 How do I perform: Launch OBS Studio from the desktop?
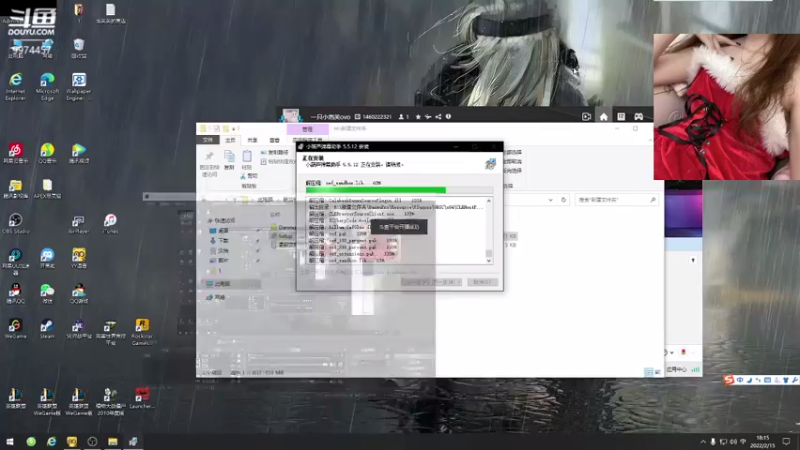(x=15, y=223)
